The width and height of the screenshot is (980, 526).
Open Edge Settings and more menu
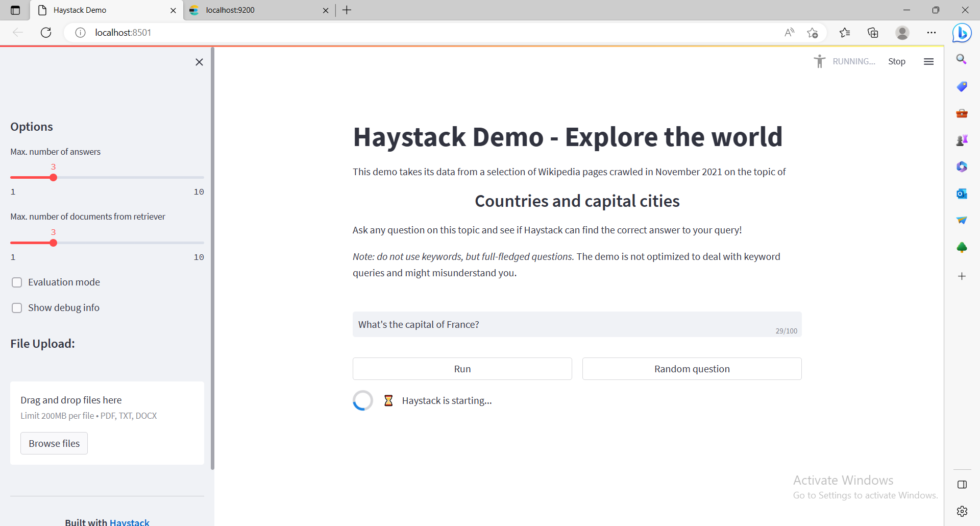[x=932, y=33]
